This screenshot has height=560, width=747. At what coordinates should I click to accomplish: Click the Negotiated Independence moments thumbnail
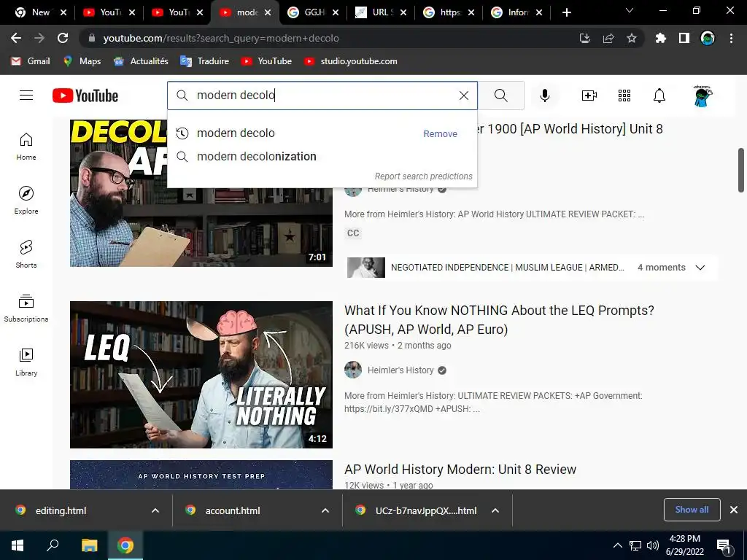click(366, 268)
